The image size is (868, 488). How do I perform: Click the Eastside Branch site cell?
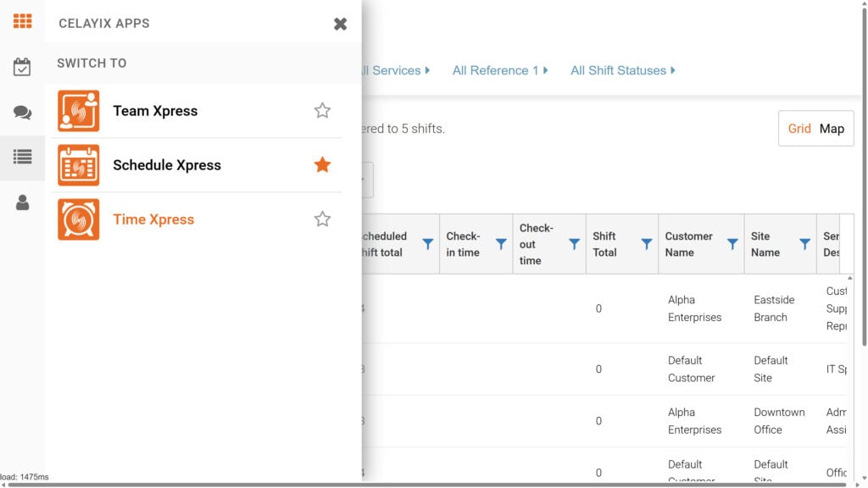[x=774, y=308]
